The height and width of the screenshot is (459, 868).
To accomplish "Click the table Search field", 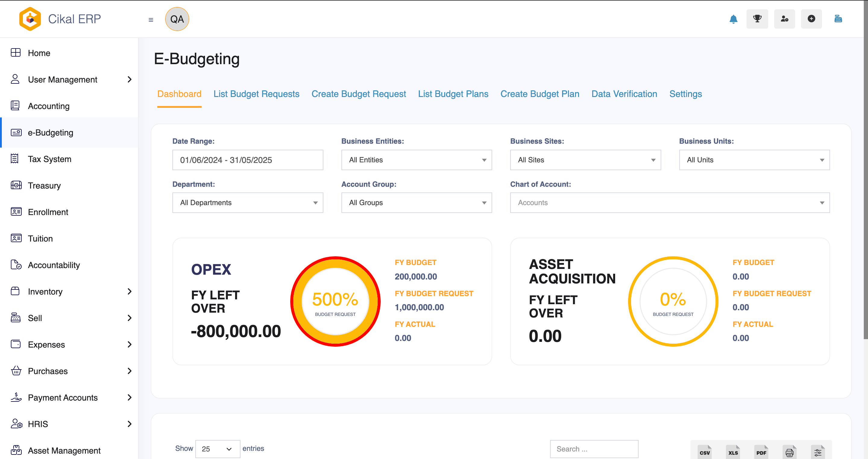I will [594, 449].
